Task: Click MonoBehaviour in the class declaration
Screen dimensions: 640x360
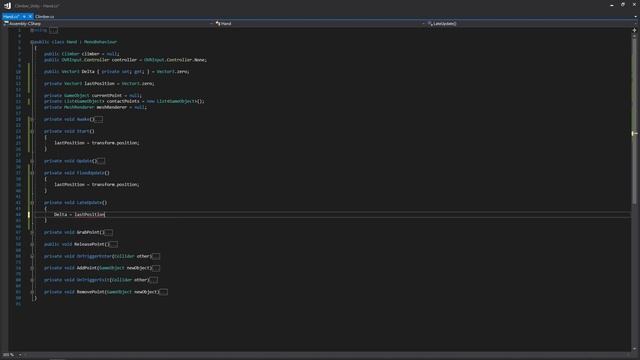Action: pyautogui.click(x=100, y=42)
